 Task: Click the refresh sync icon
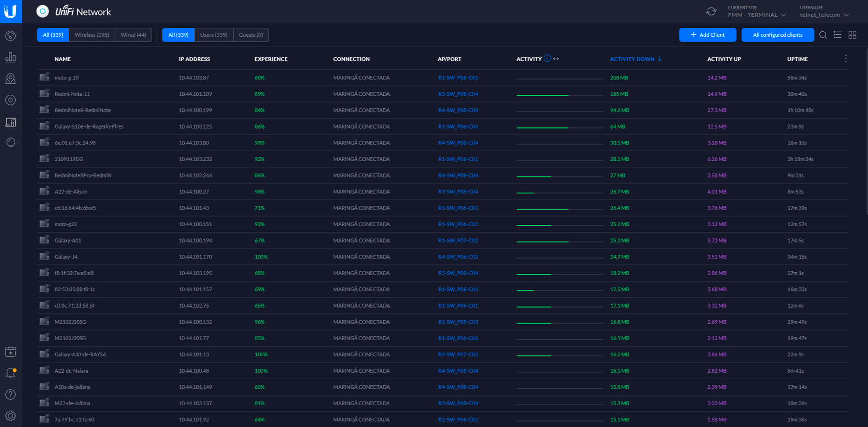[711, 12]
